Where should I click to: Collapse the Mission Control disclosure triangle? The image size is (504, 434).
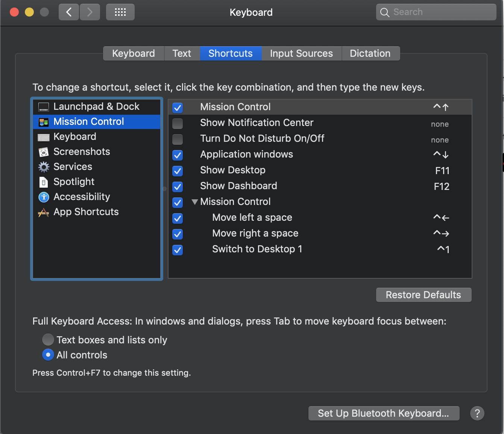[x=194, y=202]
